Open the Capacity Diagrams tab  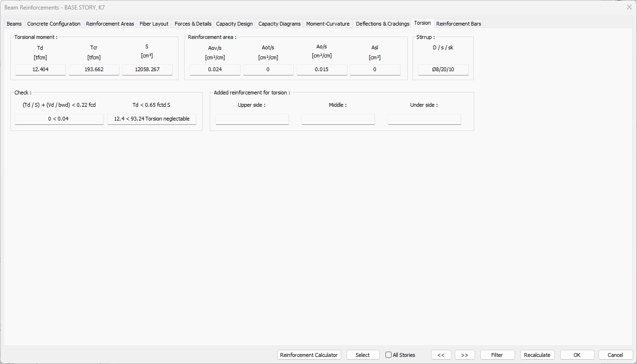tap(279, 24)
